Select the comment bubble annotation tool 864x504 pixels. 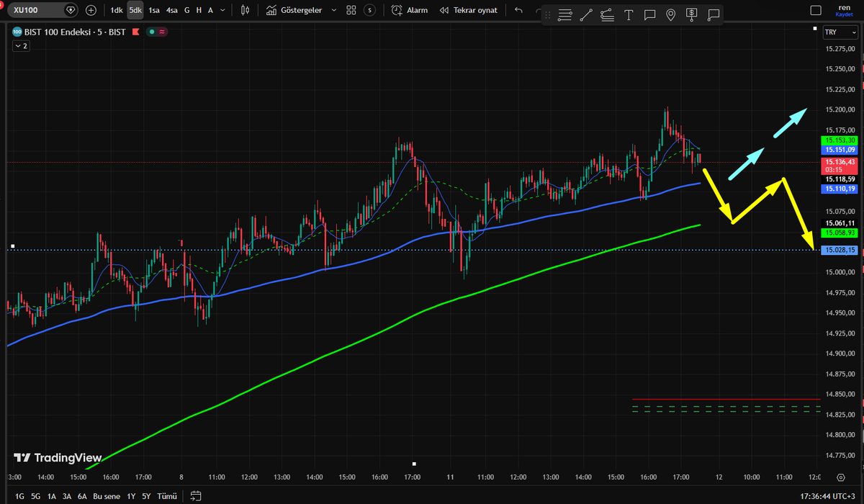[649, 15]
